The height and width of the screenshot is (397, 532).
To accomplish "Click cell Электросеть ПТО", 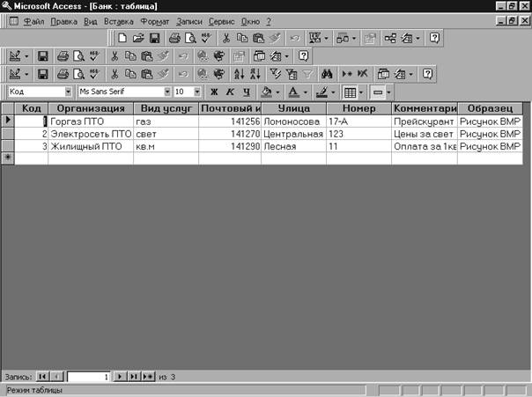I will click(x=91, y=134).
